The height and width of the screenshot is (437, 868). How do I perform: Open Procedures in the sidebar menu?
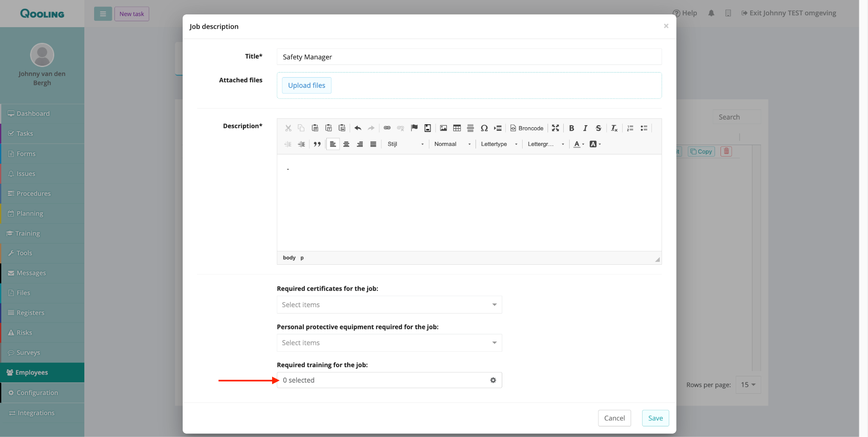pyautogui.click(x=42, y=193)
